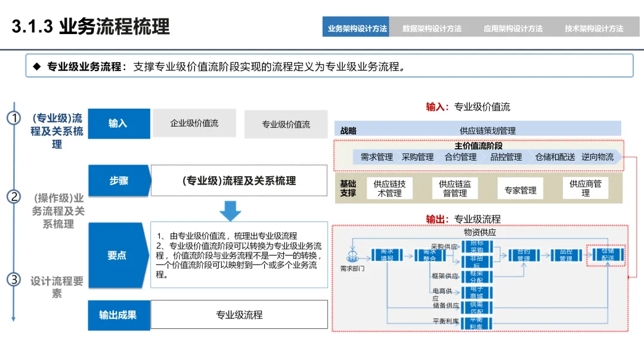Select the 供应商管理 support box
The image size is (644, 363).
pos(586,188)
